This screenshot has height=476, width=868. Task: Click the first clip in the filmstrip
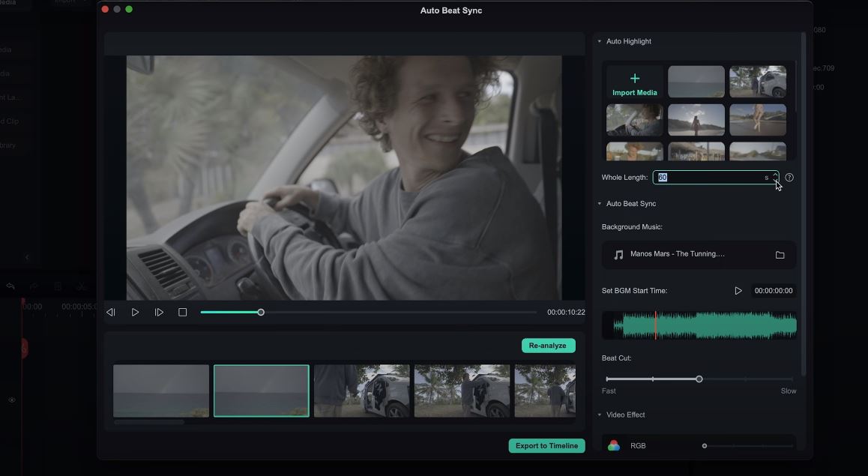(x=161, y=391)
